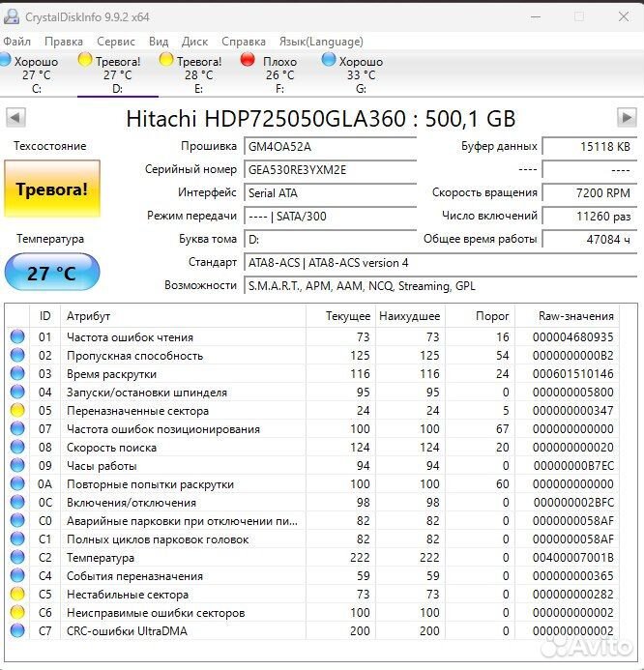This screenshot has width=644, height=670.
Task: Click blue status icon for attribute 02
Action: (x=17, y=355)
